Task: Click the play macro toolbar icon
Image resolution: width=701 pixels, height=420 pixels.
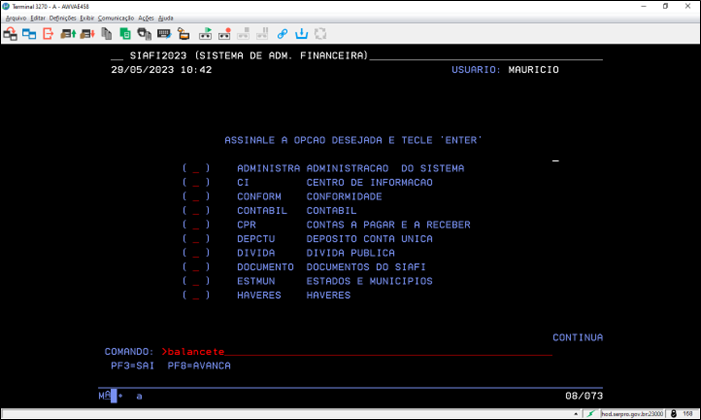Action: [205, 34]
